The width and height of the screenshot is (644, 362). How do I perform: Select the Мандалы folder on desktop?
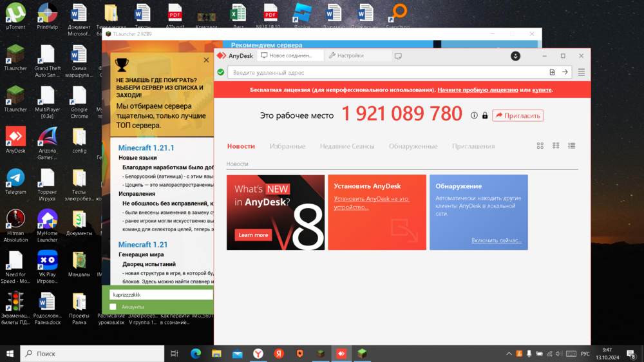coord(79,263)
